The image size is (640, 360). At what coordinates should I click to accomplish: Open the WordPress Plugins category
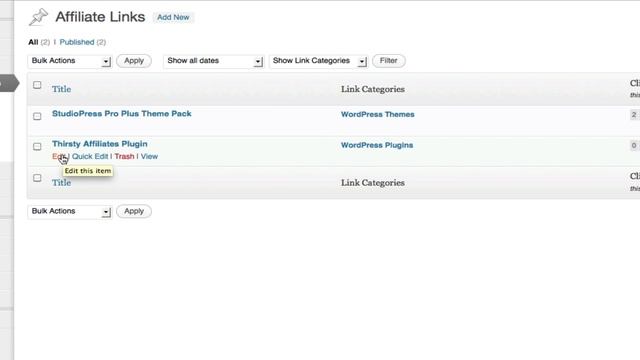pos(377,145)
